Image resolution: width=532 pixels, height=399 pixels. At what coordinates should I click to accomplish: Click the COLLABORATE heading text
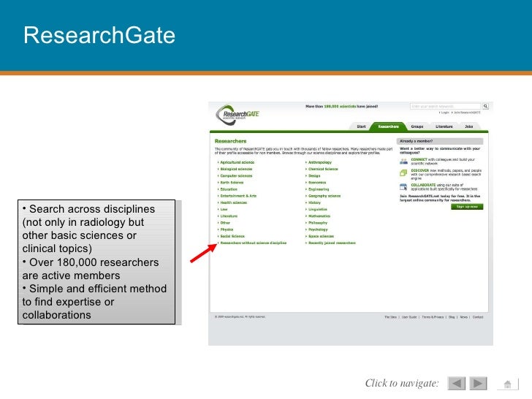click(423, 185)
